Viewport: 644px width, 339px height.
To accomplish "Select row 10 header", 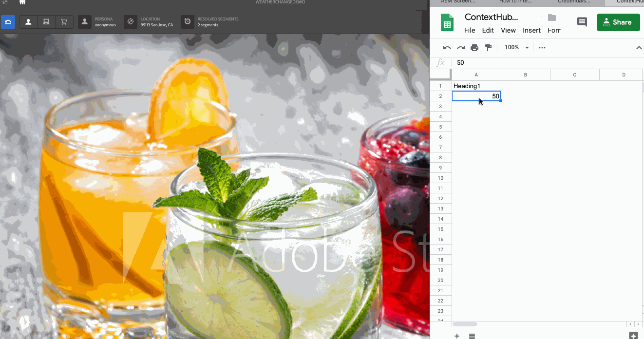I will (440, 178).
